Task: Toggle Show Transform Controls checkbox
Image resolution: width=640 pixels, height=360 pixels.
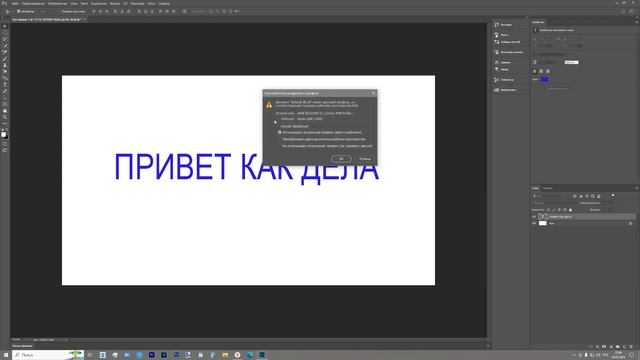Action: 60,11
